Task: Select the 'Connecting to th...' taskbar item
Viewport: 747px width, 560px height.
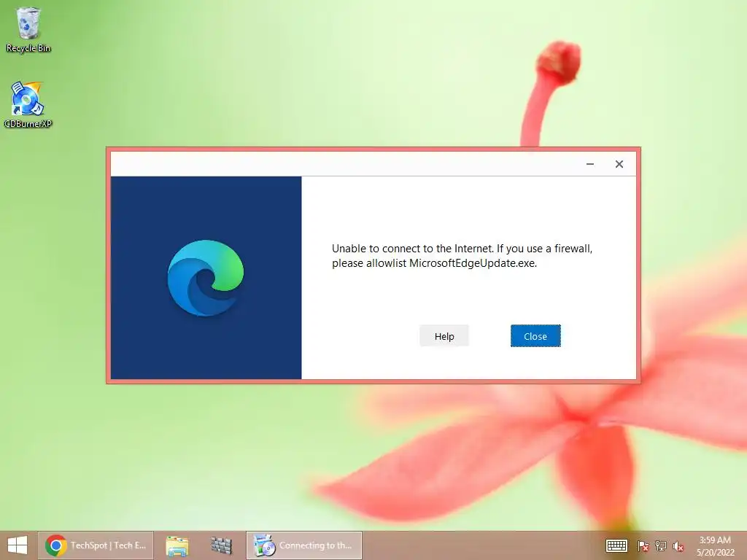Action: (x=304, y=545)
